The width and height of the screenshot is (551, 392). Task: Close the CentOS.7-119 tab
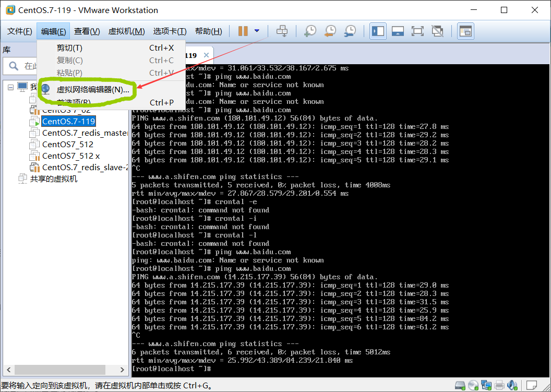click(206, 55)
